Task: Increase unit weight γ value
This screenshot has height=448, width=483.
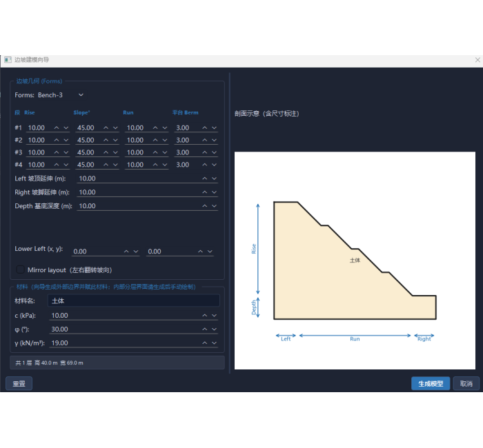Action: [x=205, y=343]
